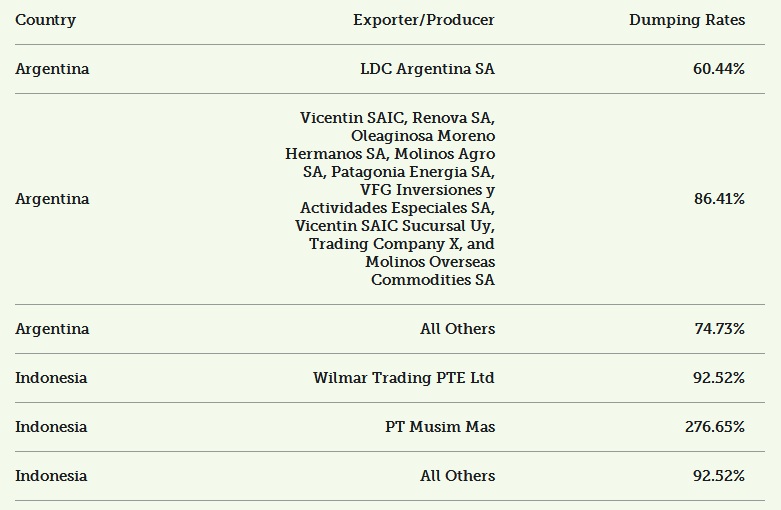Select the PT Musim Mas cell
This screenshot has width=781, height=510.
(x=440, y=427)
